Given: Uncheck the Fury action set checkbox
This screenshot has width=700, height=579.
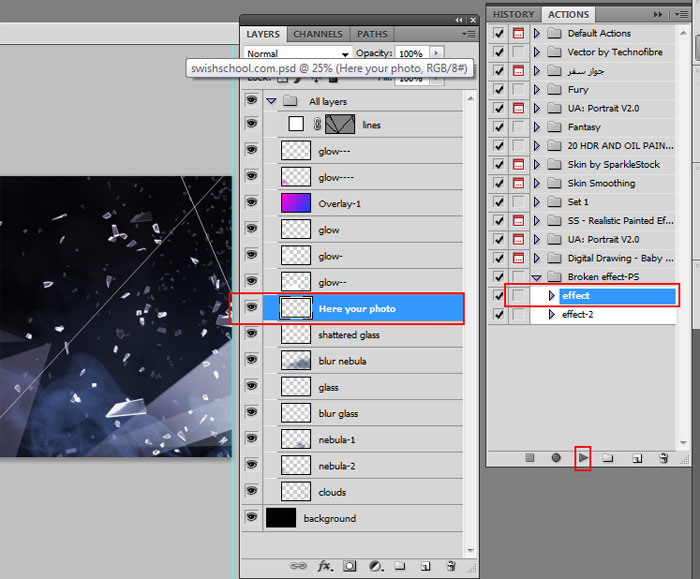Looking at the screenshot, I should tap(499, 90).
